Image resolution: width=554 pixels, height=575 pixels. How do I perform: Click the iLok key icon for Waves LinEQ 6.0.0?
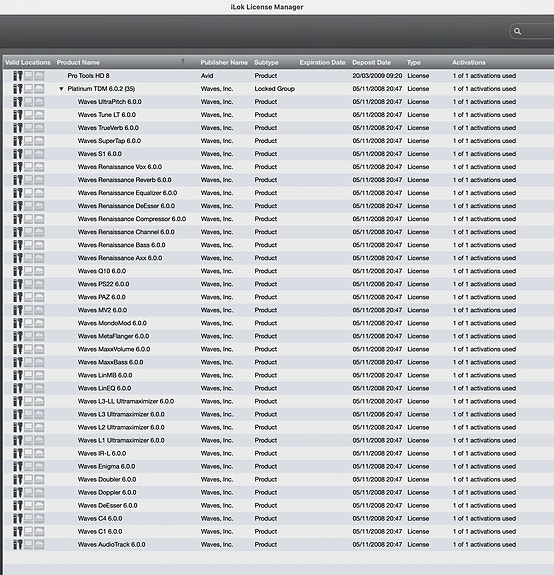tap(18, 388)
